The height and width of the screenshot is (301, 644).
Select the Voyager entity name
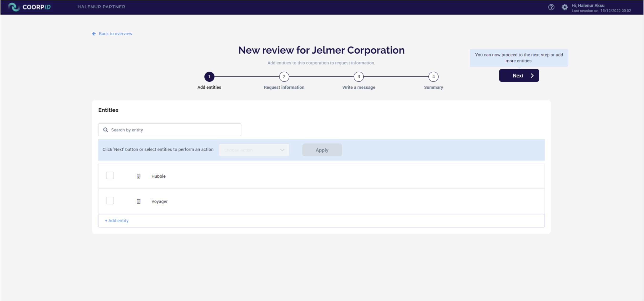click(x=159, y=201)
